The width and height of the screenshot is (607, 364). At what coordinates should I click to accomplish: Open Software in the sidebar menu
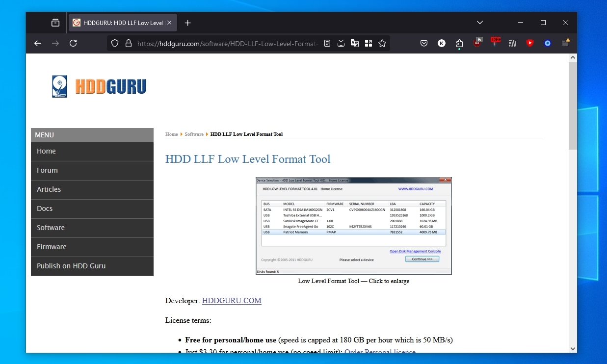click(x=92, y=228)
